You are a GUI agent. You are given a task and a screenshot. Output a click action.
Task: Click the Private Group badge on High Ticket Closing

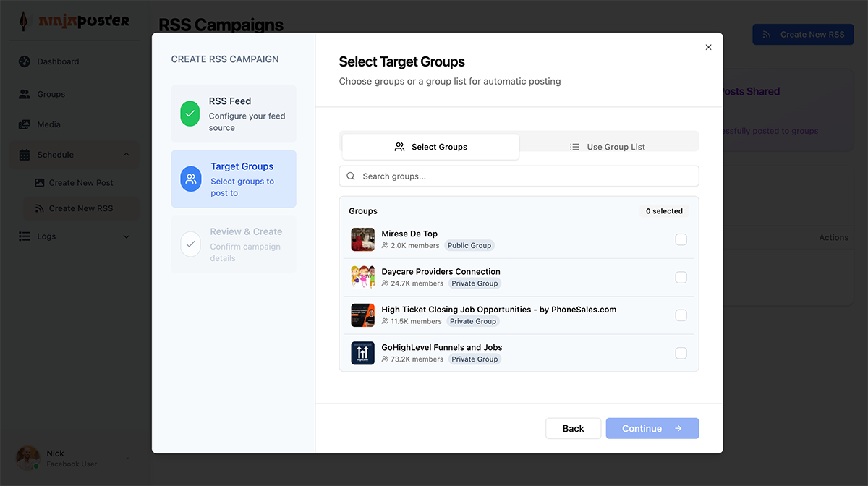coord(473,321)
